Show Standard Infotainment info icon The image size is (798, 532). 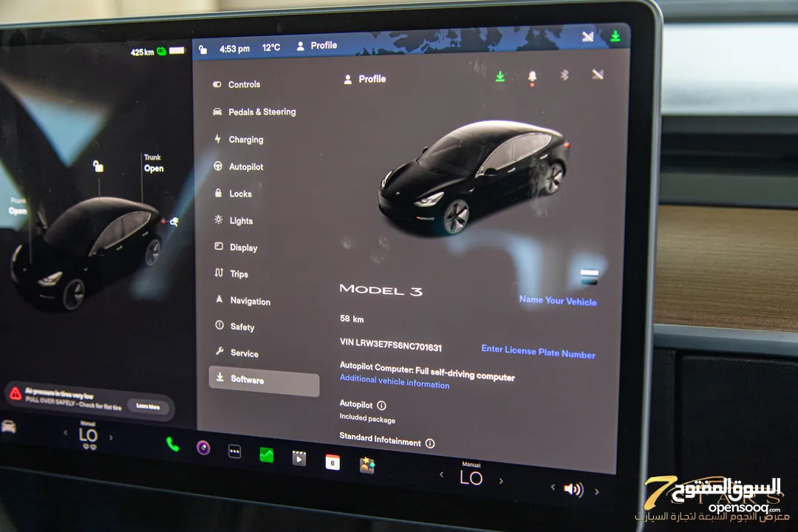430,443
